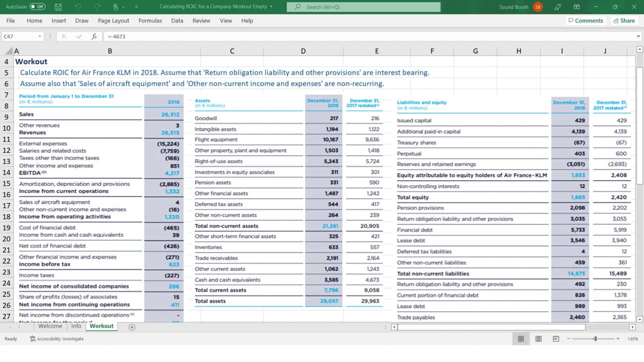Switch to Page Layout view icon
The width and height of the screenshot is (644, 362).
coord(539,339)
